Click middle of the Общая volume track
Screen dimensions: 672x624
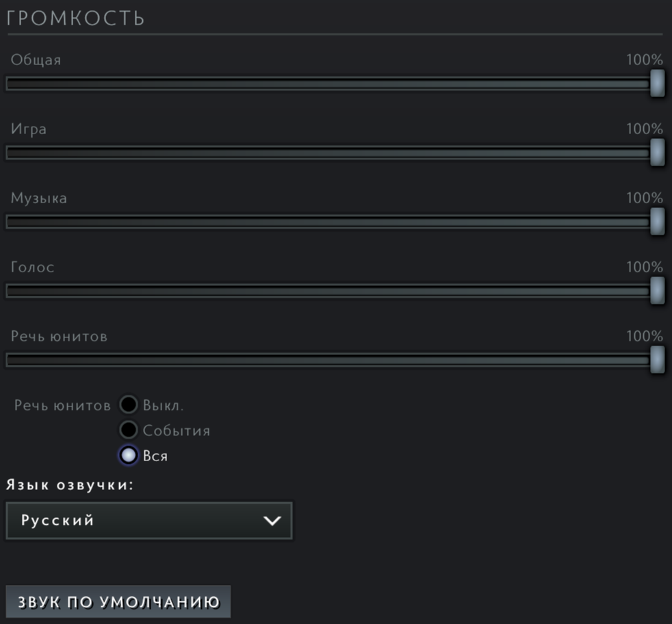328,83
